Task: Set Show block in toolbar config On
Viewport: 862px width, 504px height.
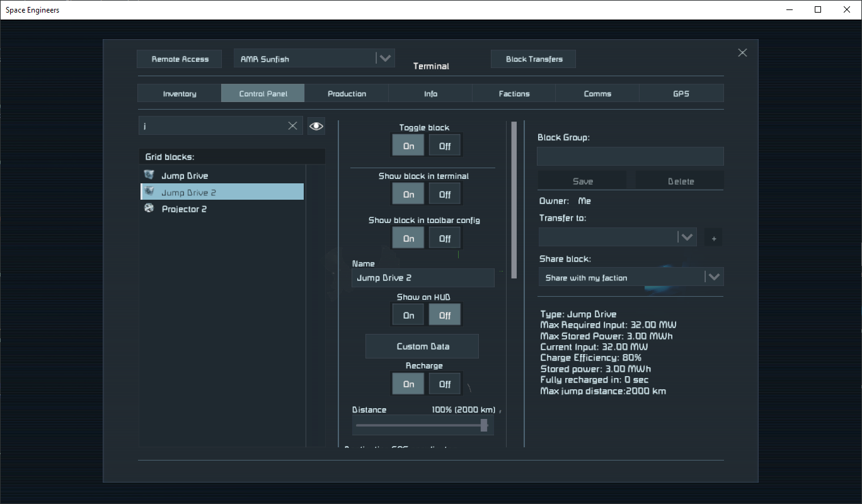Action: click(x=408, y=238)
